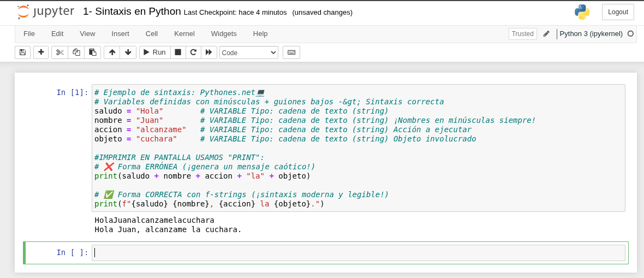Move selected cell up
Image resolution: width=644 pixels, height=278 pixels.
[x=112, y=52]
